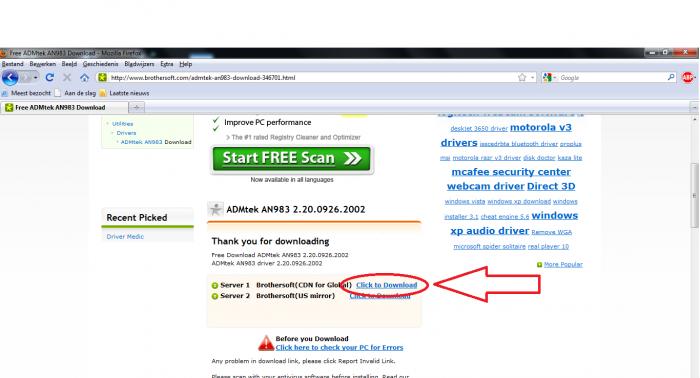700x378 pixels.
Task: Open a new tab with the plus button
Action: pos(137,108)
